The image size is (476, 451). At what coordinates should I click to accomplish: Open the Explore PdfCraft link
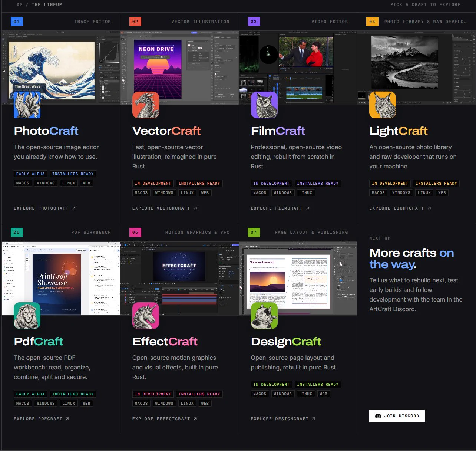pos(42,419)
